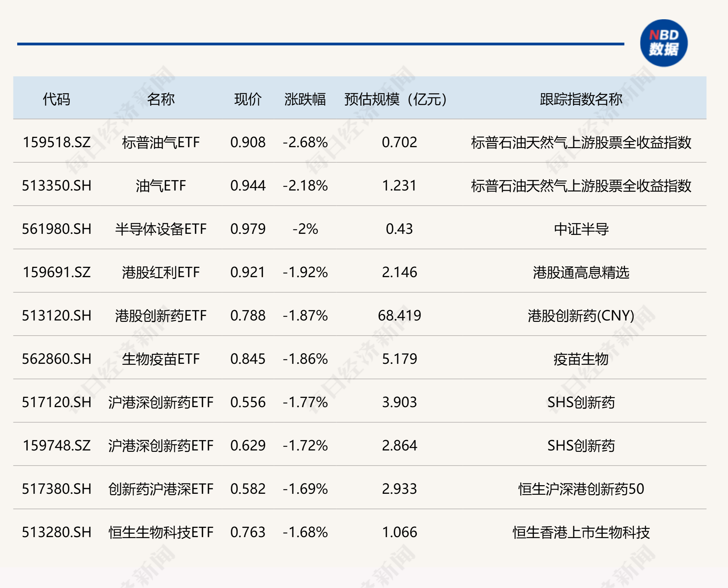
Task: Select the name 港股创新药ETF
Action: [x=161, y=316]
